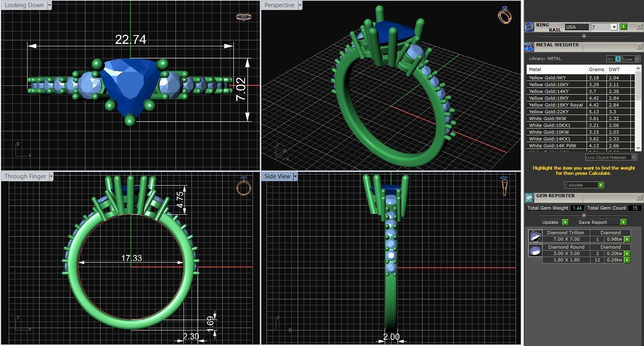
Task: Click the Perspective view ring orientation icon
Action: (505, 15)
